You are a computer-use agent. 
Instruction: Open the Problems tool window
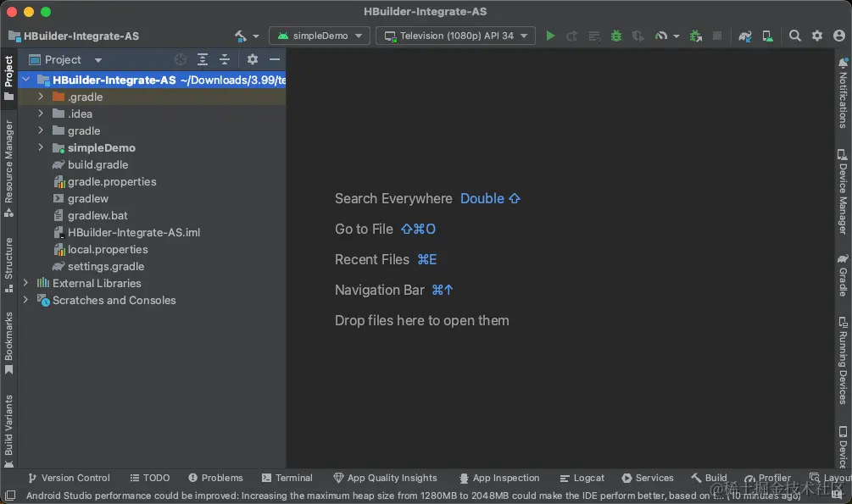click(x=215, y=478)
